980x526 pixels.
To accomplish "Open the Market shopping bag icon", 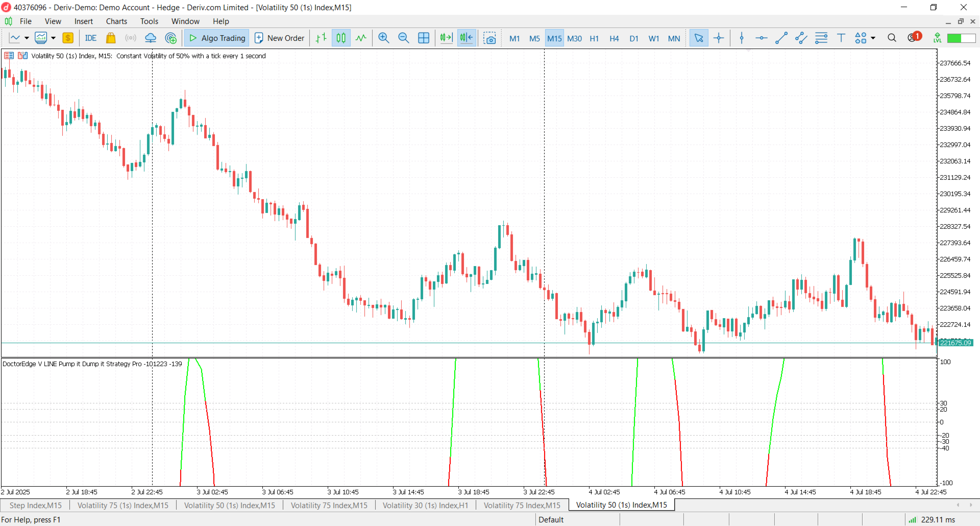I will (x=111, y=38).
